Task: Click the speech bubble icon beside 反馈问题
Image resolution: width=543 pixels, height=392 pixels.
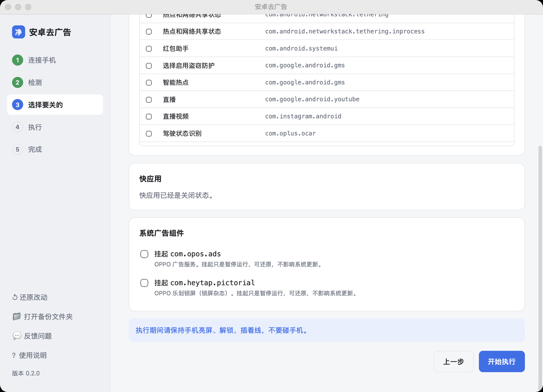Action: (17, 336)
